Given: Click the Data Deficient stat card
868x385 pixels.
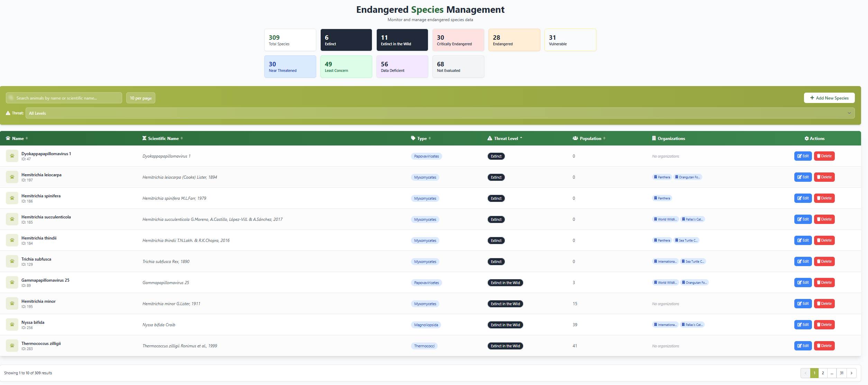Looking at the screenshot, I should (402, 67).
